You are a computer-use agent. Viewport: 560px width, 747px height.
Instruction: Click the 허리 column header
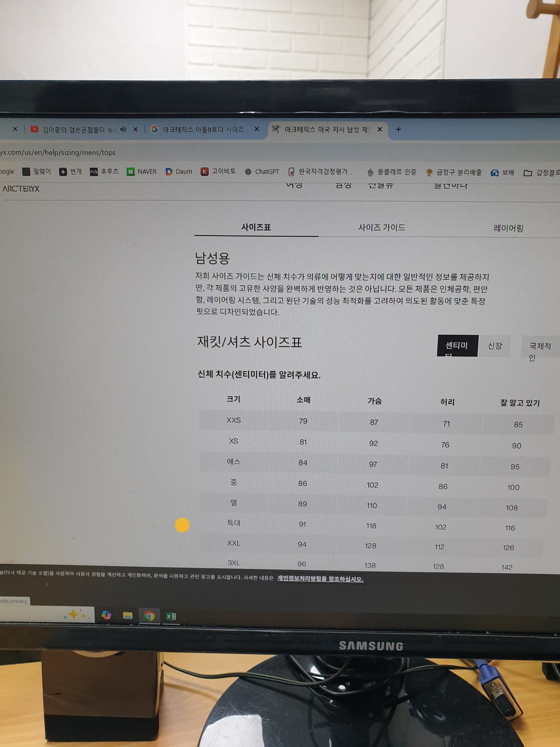[x=447, y=401]
